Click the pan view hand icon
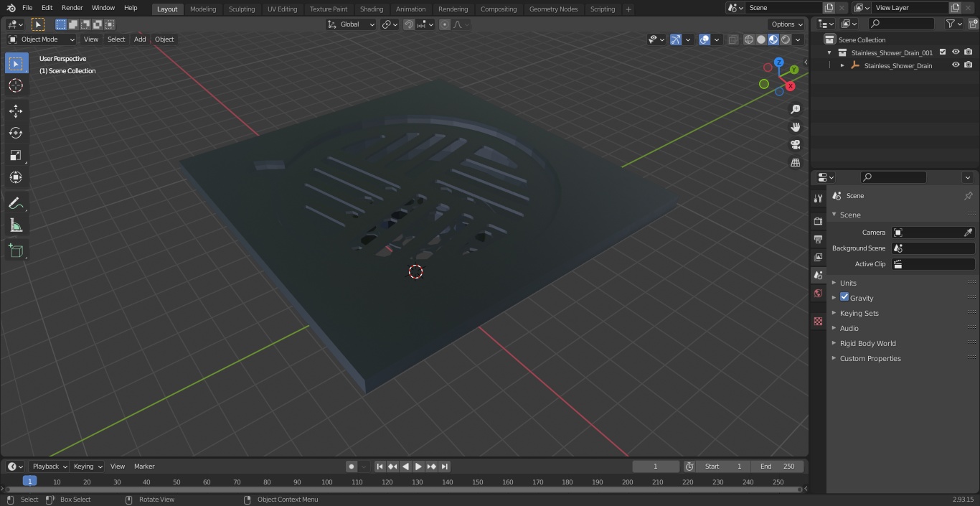 pos(795,127)
